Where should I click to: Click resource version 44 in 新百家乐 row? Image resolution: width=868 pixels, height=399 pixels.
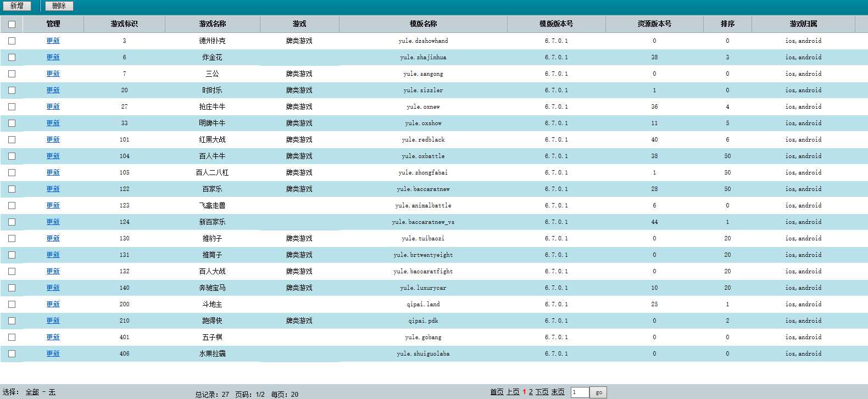(x=654, y=222)
